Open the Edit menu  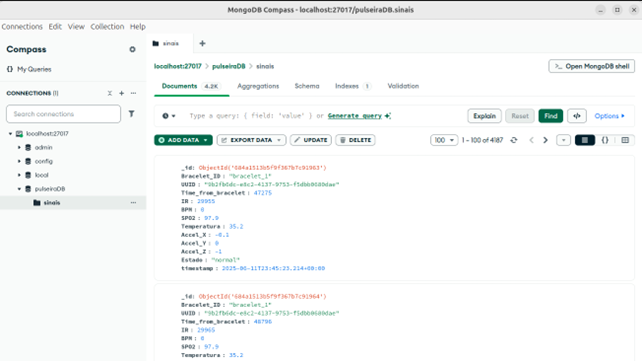(55, 27)
